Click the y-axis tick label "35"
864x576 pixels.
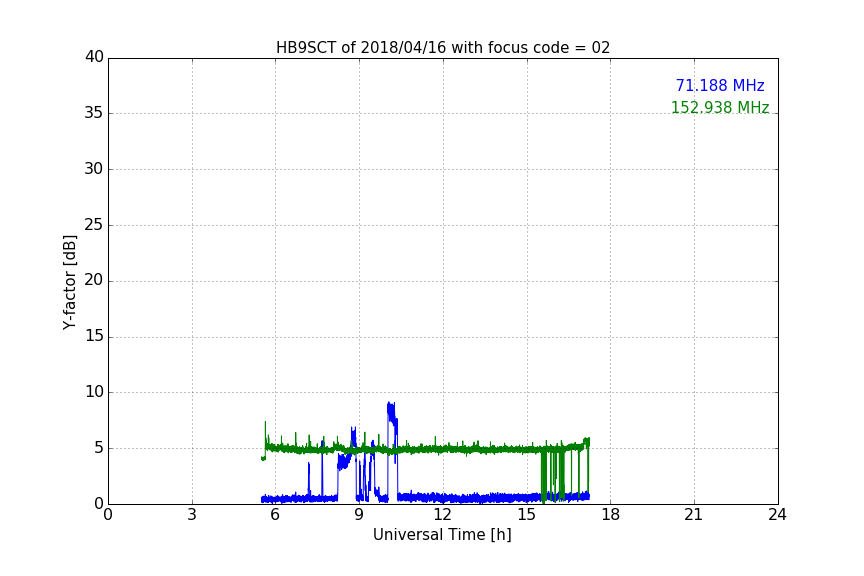[x=94, y=113]
